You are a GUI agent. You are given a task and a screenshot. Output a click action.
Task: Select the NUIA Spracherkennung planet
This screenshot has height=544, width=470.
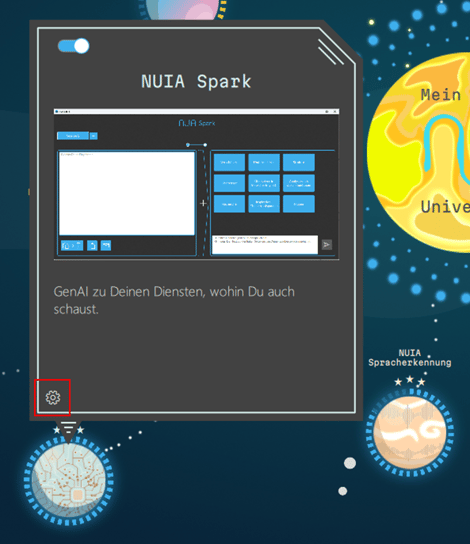[409, 433]
